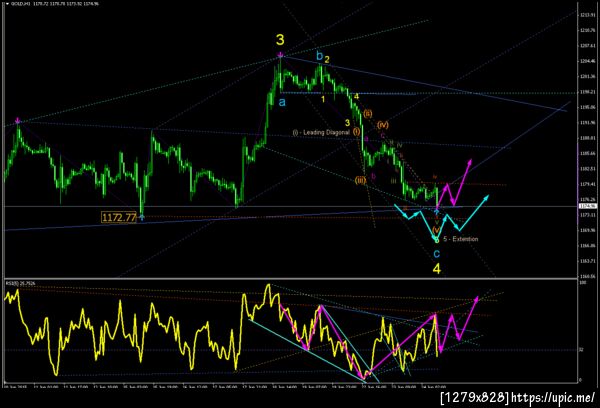Click the 1185.66 value on price scale
This screenshot has height=408, width=600.
coord(589,153)
